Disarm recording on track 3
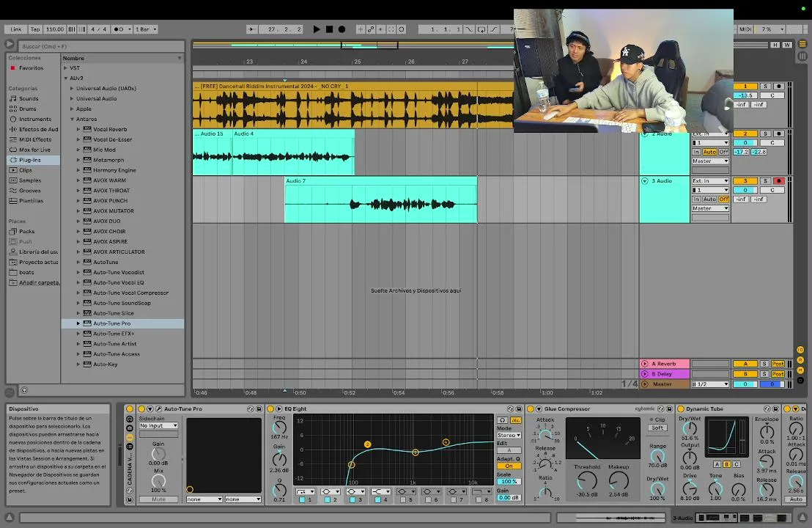812x528 pixels. pyautogui.click(x=778, y=181)
